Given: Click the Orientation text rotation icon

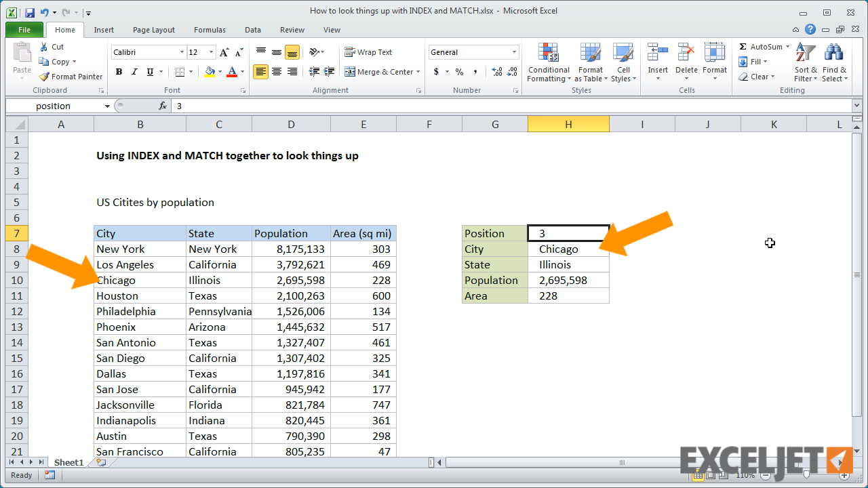Looking at the screenshot, I should pos(315,52).
